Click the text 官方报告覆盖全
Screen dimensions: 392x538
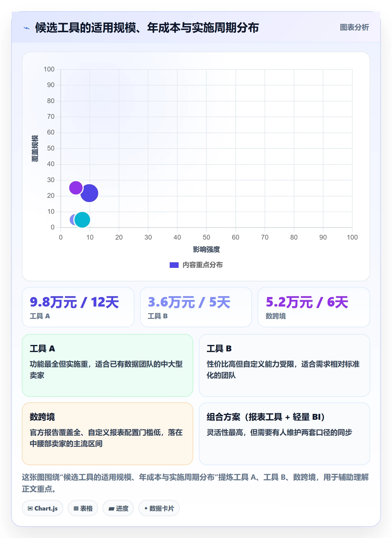55,433
